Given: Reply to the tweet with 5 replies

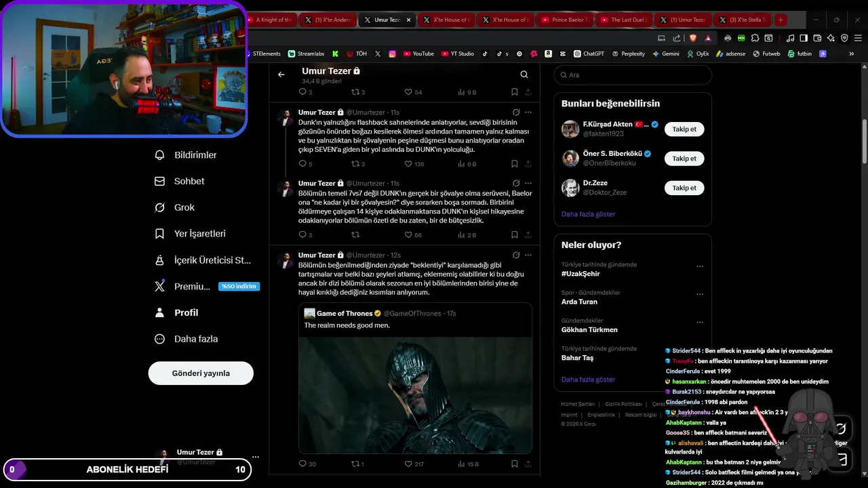Looking at the screenshot, I should (x=305, y=164).
